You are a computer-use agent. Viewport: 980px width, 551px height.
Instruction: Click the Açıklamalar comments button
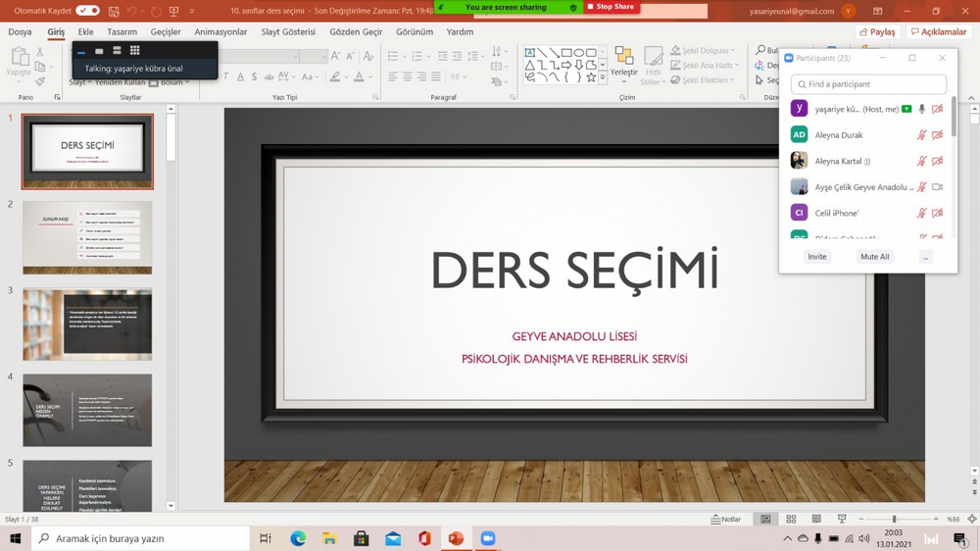coord(939,32)
